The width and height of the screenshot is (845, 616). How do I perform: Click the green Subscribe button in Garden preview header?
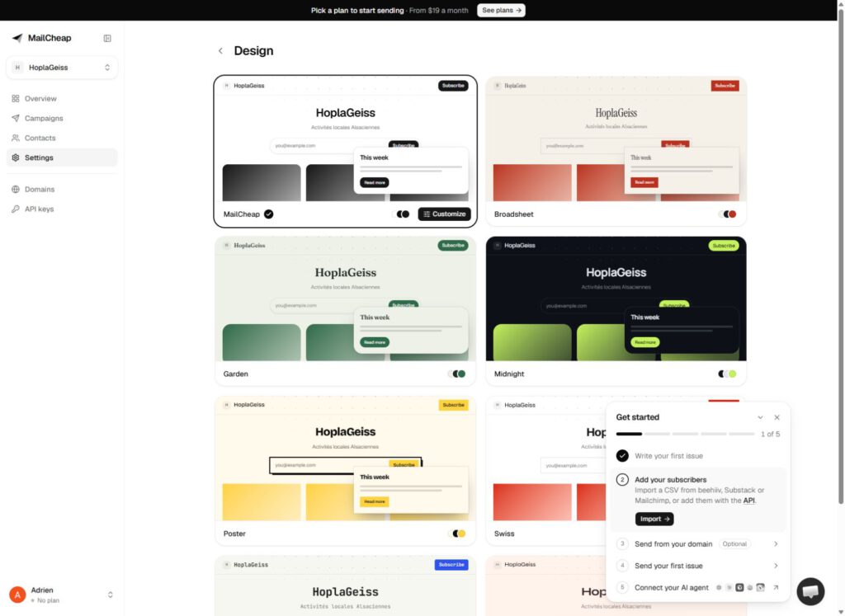(453, 246)
